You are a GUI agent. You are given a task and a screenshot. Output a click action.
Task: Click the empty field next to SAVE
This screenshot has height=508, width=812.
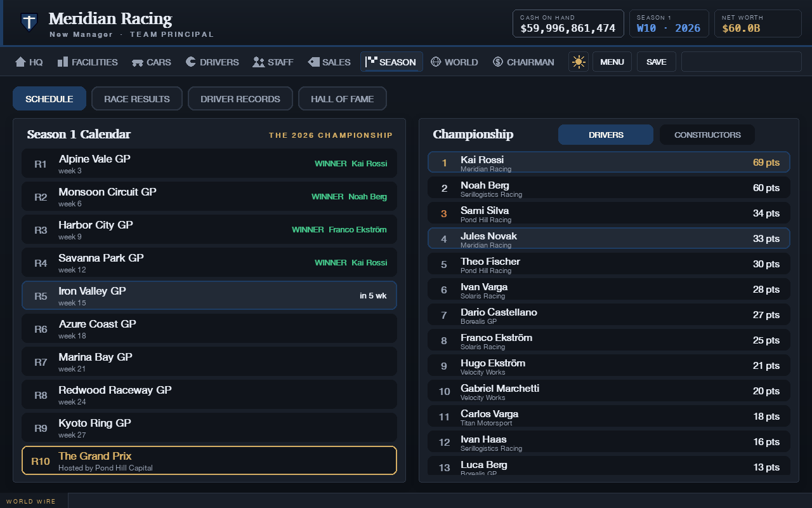(x=742, y=62)
